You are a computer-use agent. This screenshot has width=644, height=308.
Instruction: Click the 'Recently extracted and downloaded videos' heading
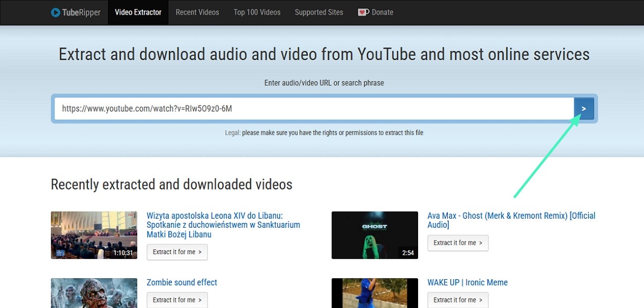pyautogui.click(x=171, y=185)
